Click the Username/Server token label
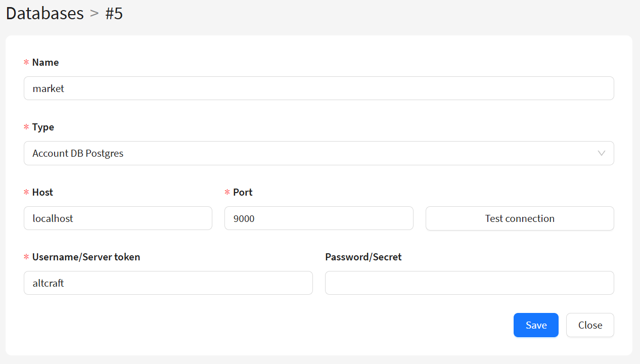 coord(86,257)
